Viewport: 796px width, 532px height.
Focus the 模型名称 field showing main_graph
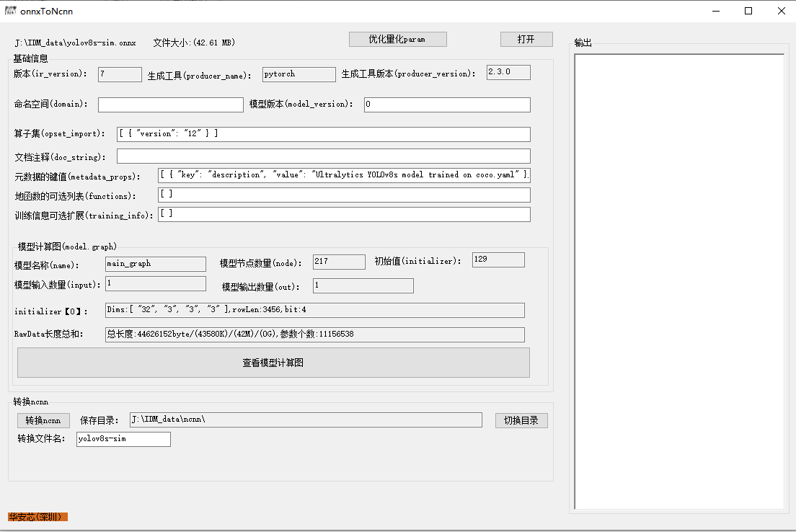click(x=155, y=264)
